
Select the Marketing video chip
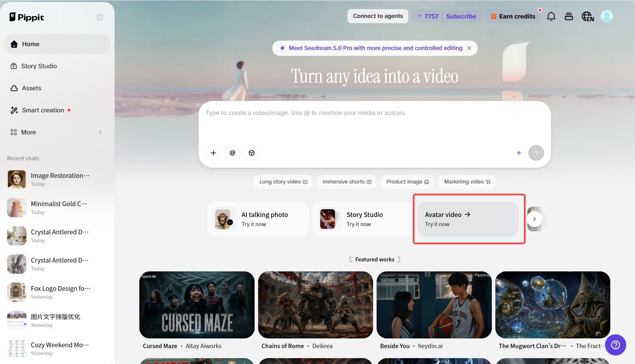pos(467,182)
